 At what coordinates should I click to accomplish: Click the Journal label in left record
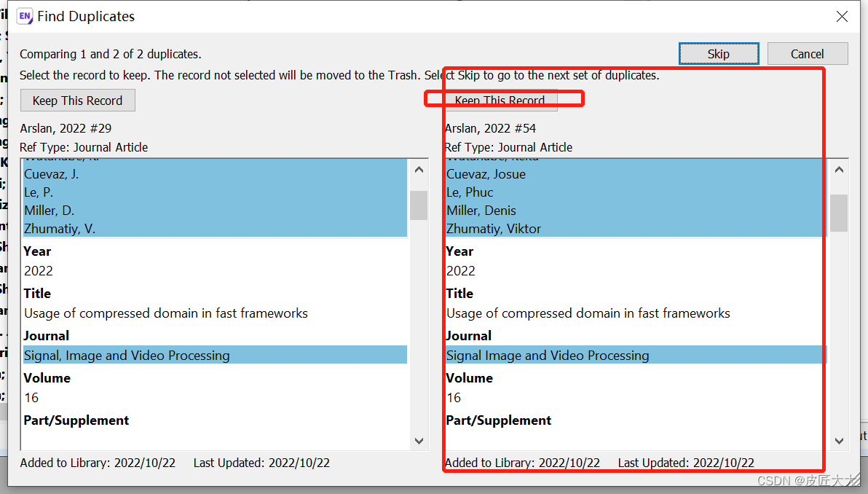click(x=47, y=336)
